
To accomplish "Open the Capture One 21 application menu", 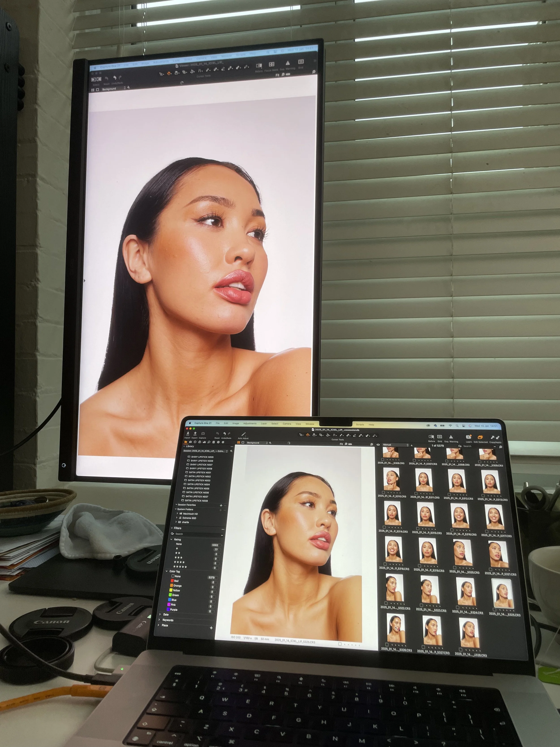I will click(203, 423).
